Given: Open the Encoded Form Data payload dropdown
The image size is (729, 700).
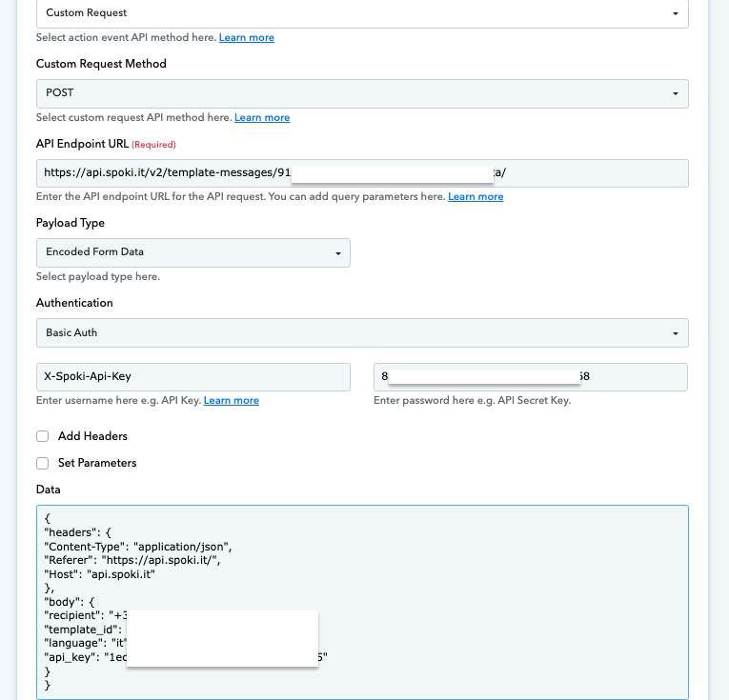Looking at the screenshot, I should point(192,252).
